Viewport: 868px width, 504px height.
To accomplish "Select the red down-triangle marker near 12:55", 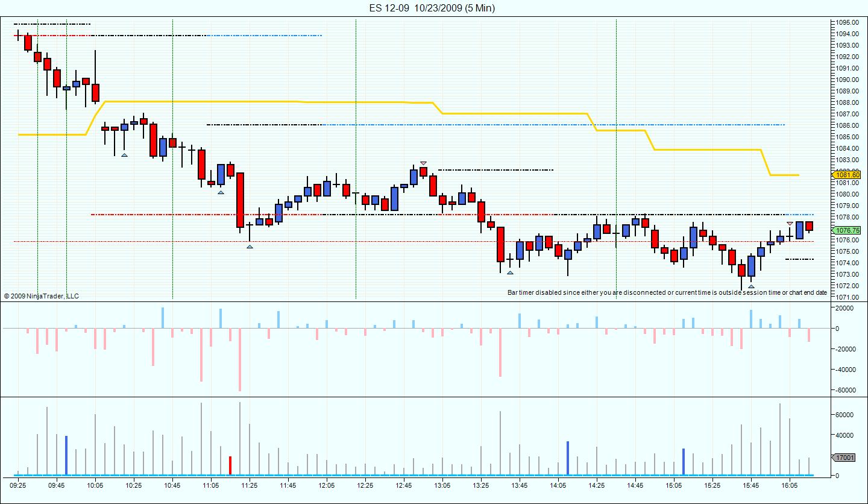I will [423, 163].
